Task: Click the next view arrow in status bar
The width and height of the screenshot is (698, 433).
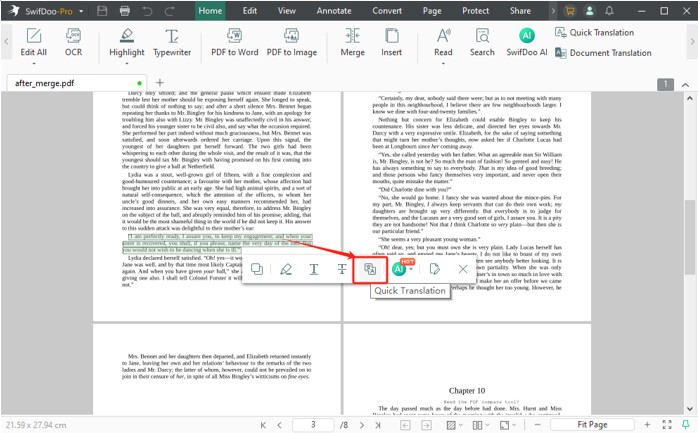Action: tap(426, 425)
